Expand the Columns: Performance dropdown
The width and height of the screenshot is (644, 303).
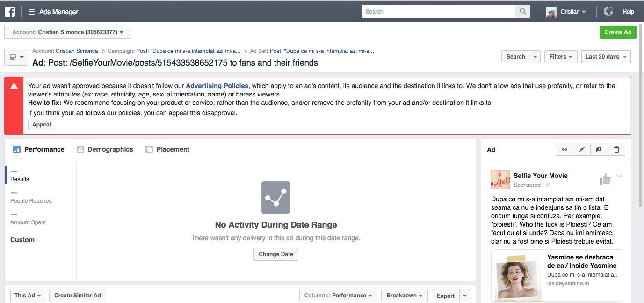(x=338, y=296)
